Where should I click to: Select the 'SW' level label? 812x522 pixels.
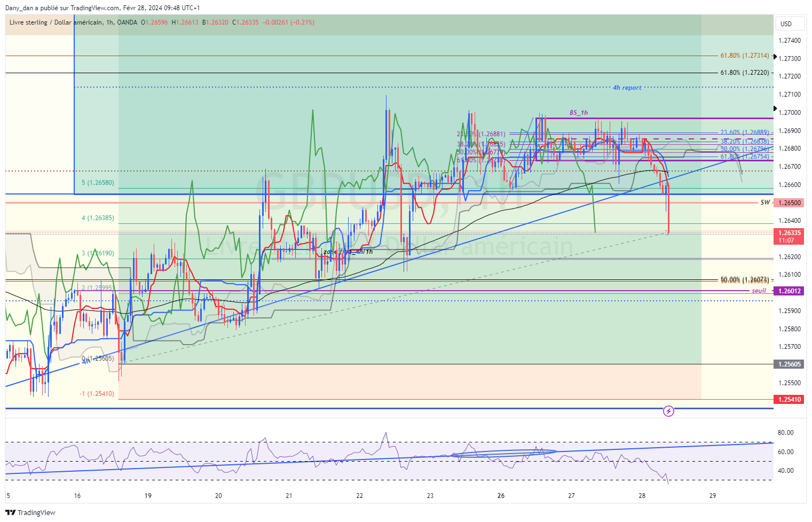pyautogui.click(x=765, y=202)
